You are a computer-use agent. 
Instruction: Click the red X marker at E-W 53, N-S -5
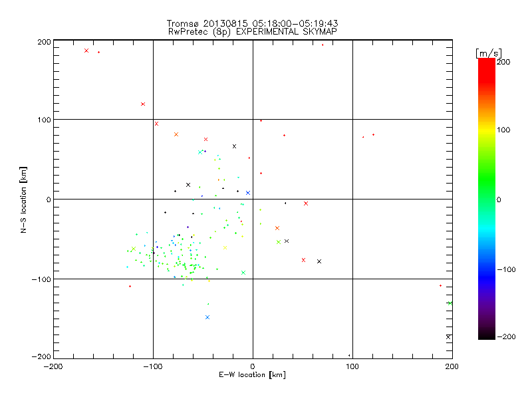click(306, 203)
